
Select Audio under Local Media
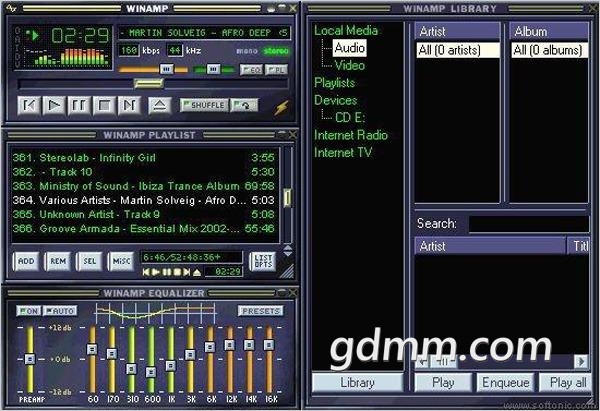pos(349,48)
